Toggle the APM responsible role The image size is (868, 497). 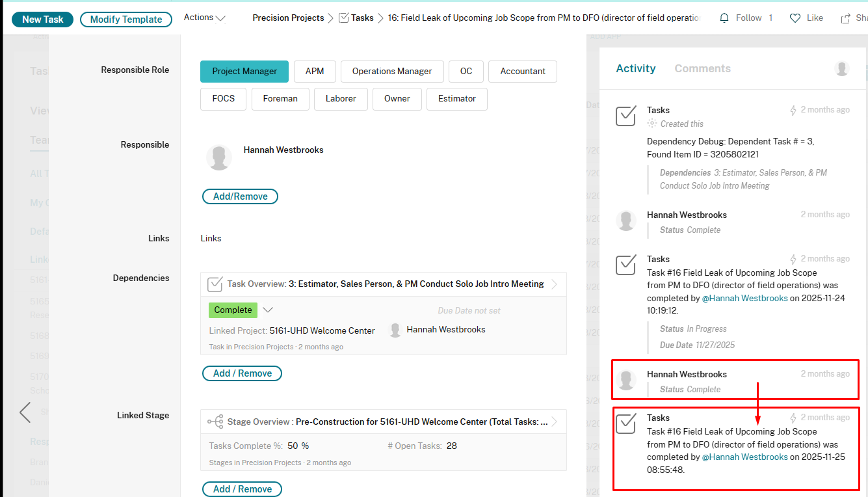point(315,72)
